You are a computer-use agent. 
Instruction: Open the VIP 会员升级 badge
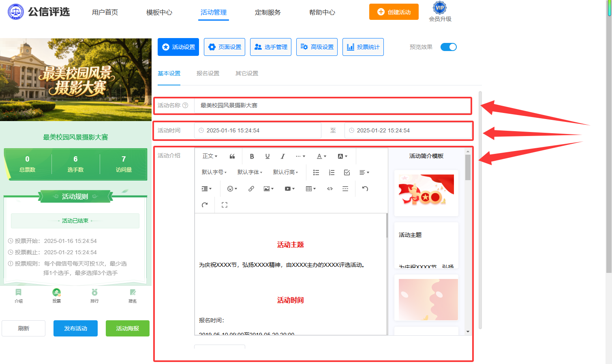click(x=440, y=12)
